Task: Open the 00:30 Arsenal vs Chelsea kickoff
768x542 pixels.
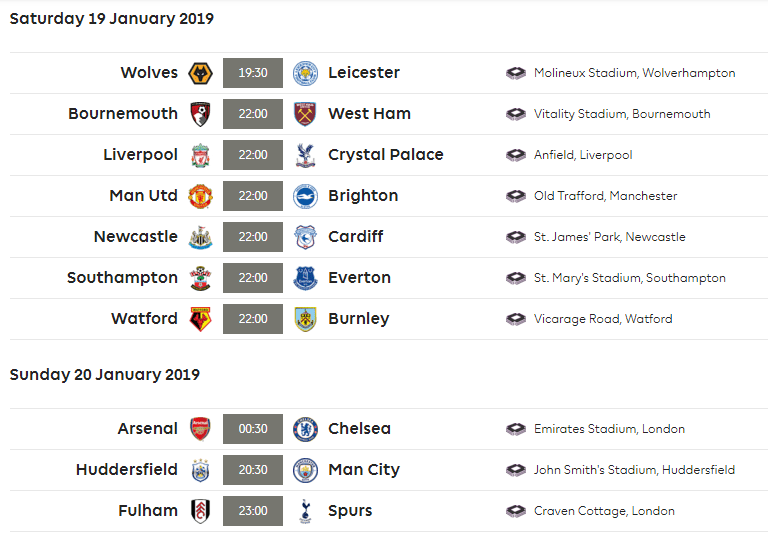Action: (x=253, y=429)
